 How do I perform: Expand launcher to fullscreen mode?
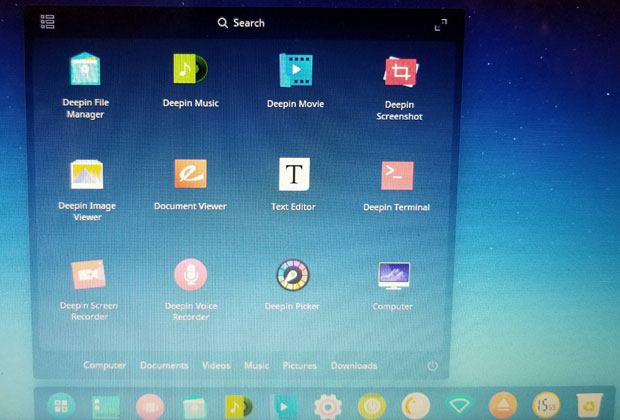(x=441, y=25)
